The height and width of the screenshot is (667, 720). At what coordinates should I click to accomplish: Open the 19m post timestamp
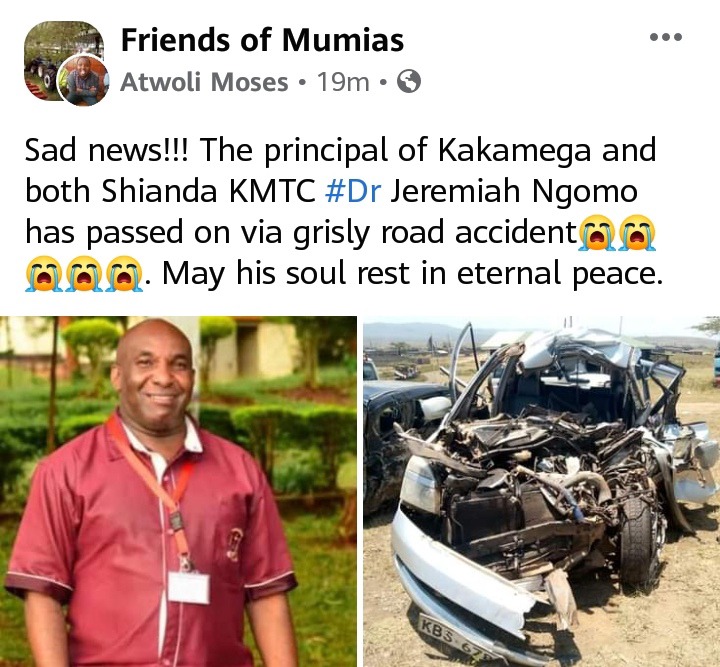(343, 82)
